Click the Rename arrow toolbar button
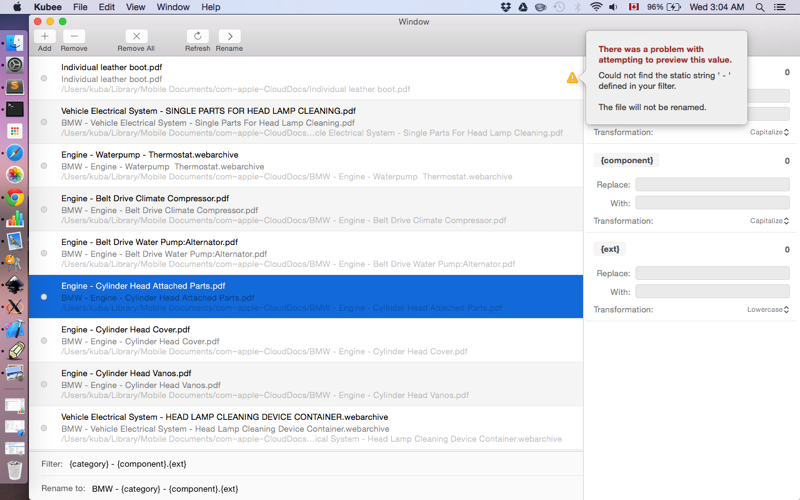 tap(229, 36)
